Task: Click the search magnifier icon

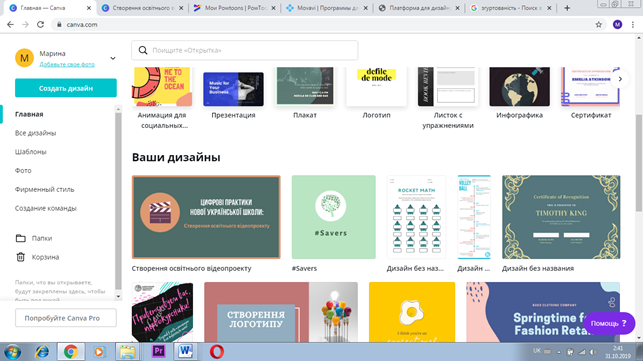Action: pyautogui.click(x=143, y=50)
